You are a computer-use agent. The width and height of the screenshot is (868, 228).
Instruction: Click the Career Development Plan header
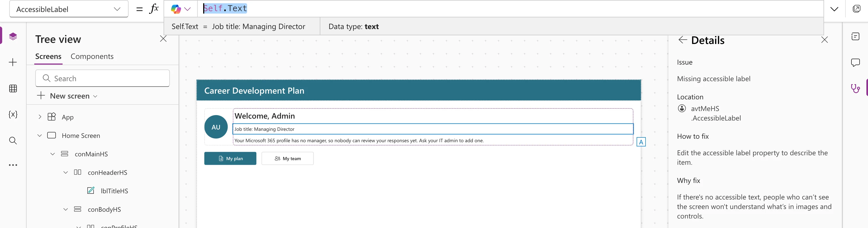click(x=419, y=90)
